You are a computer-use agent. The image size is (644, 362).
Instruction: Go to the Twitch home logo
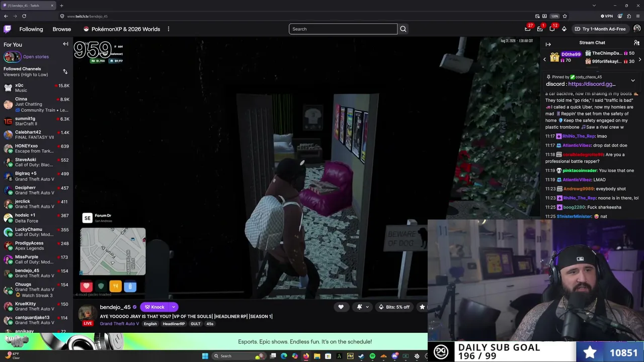point(7,29)
